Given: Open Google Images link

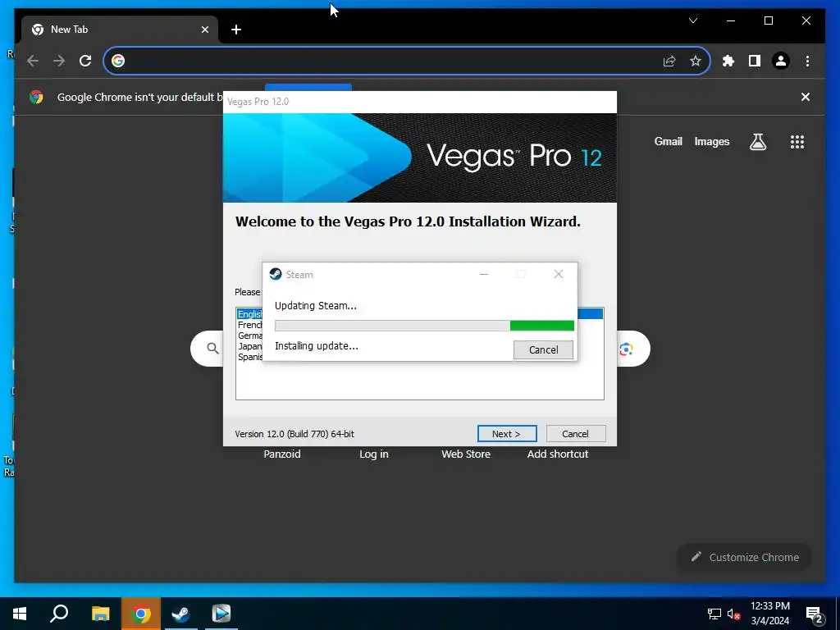Looking at the screenshot, I should pyautogui.click(x=711, y=141).
